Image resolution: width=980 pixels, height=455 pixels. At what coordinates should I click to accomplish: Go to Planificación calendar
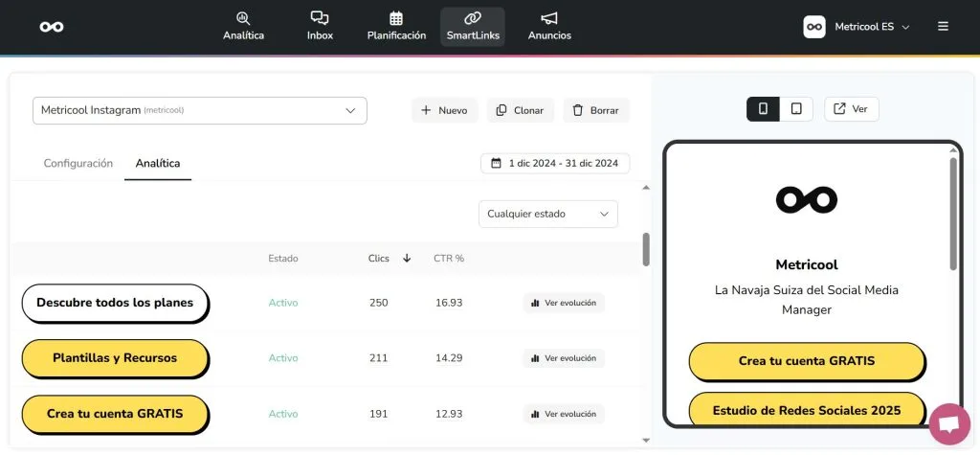(x=396, y=27)
